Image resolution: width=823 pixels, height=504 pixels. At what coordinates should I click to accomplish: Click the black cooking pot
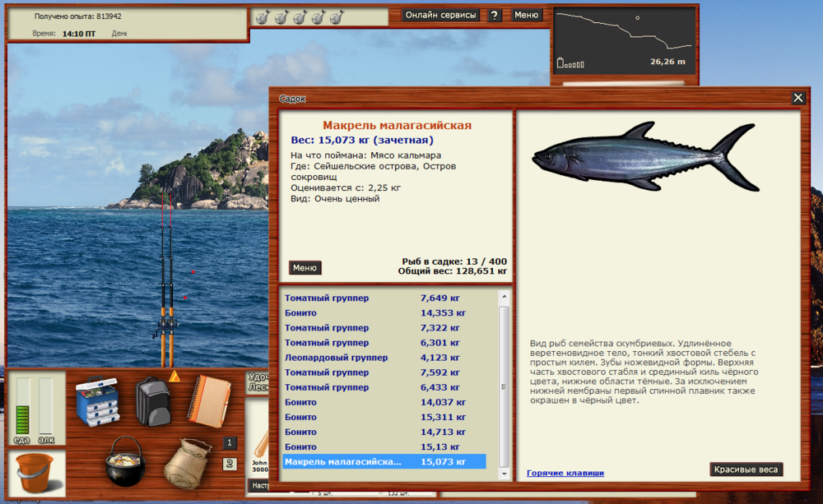coord(124,462)
